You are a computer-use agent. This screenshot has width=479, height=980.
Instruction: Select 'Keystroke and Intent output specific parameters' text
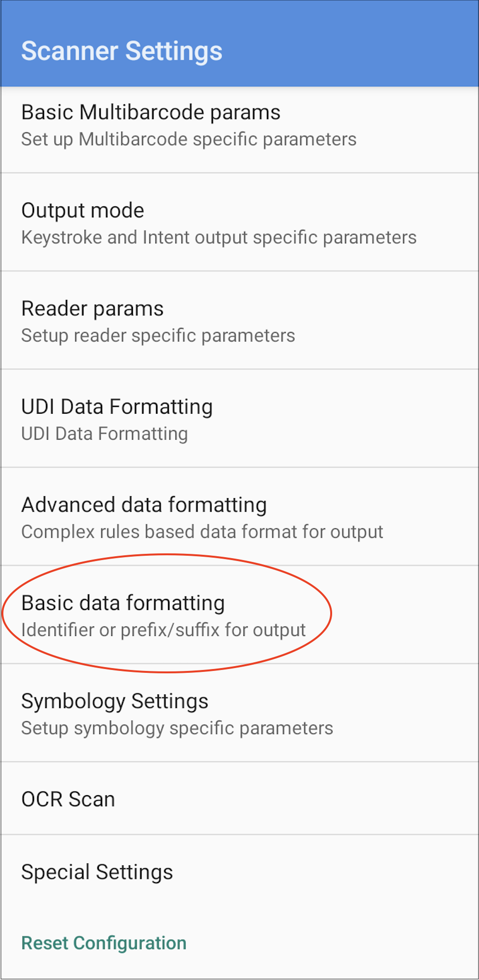click(x=219, y=238)
